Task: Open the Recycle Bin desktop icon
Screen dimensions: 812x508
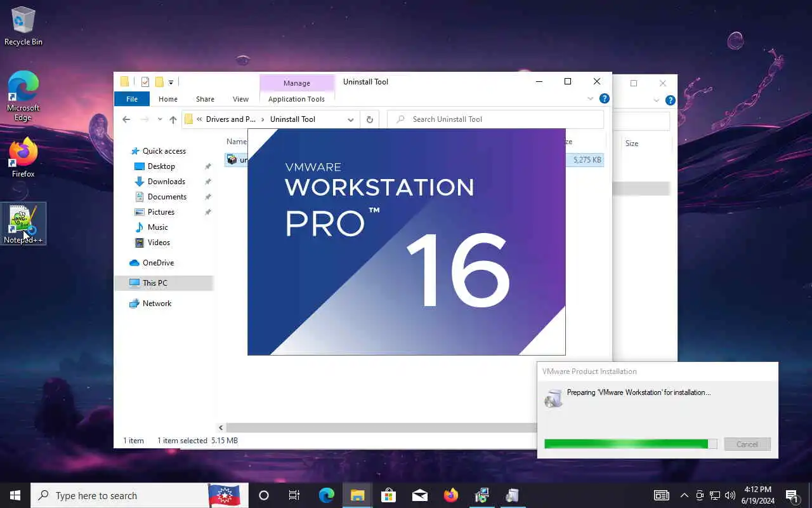Action: [23, 26]
